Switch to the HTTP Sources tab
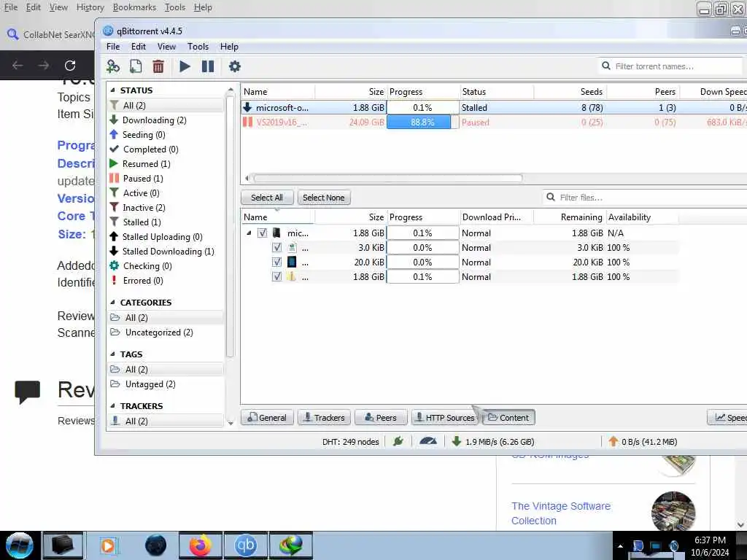747x560 pixels. pos(445,418)
